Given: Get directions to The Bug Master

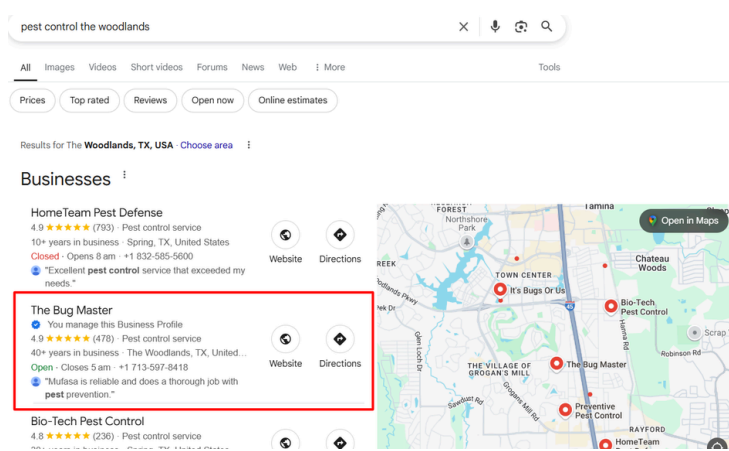Looking at the screenshot, I should pos(340,340).
